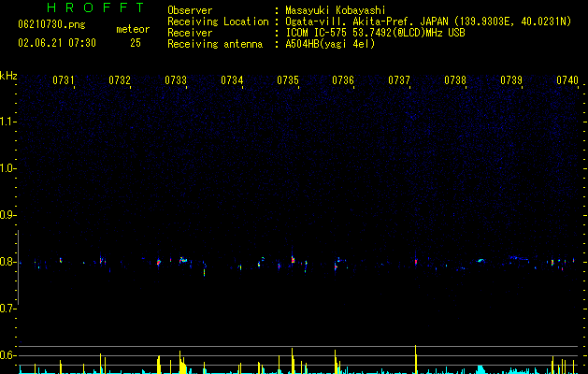Click the ICOM IC-575 receiver value
The image size is (588, 374).
(375, 33)
